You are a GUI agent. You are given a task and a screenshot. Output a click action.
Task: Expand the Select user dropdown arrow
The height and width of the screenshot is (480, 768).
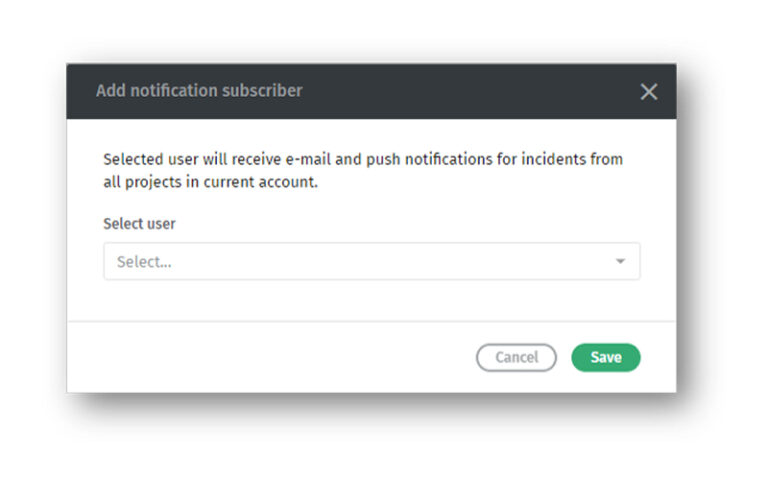click(x=620, y=262)
